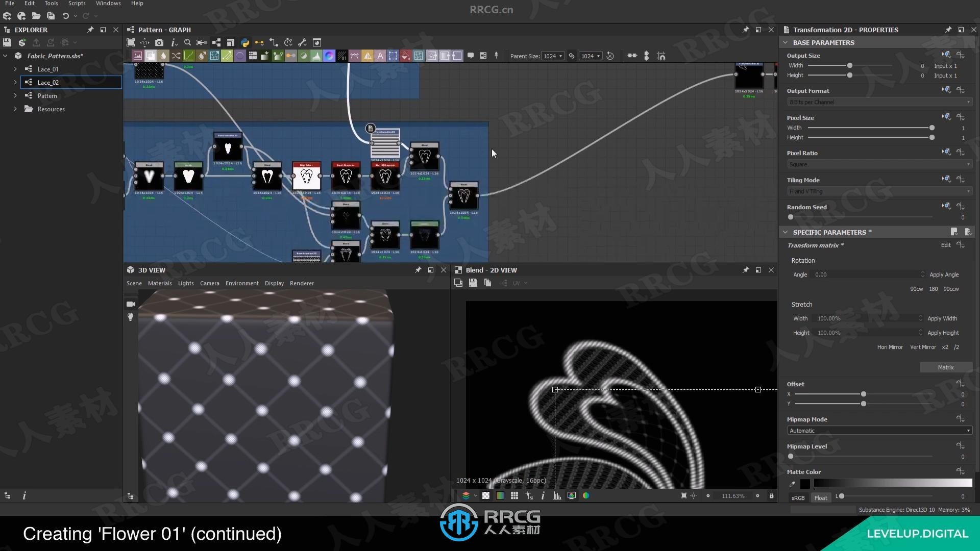980x551 pixels.
Task: Toggle tiling grid display in 2D view
Action: [514, 495]
